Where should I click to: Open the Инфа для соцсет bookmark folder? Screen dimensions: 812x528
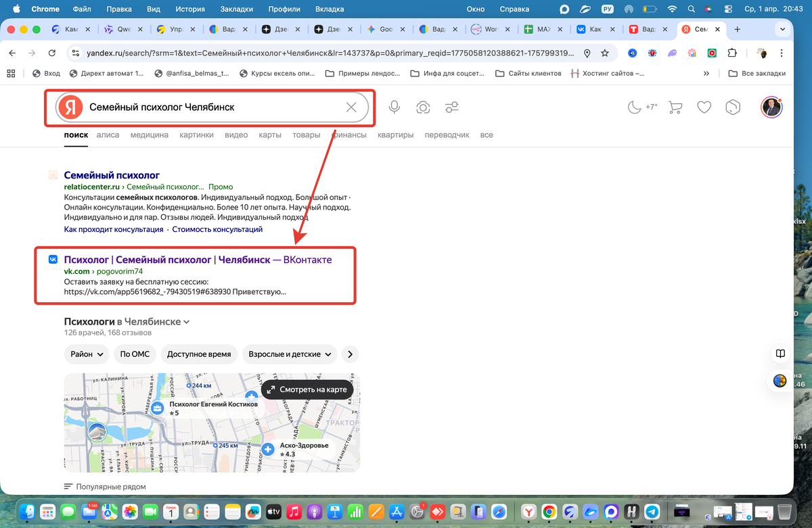(446, 73)
